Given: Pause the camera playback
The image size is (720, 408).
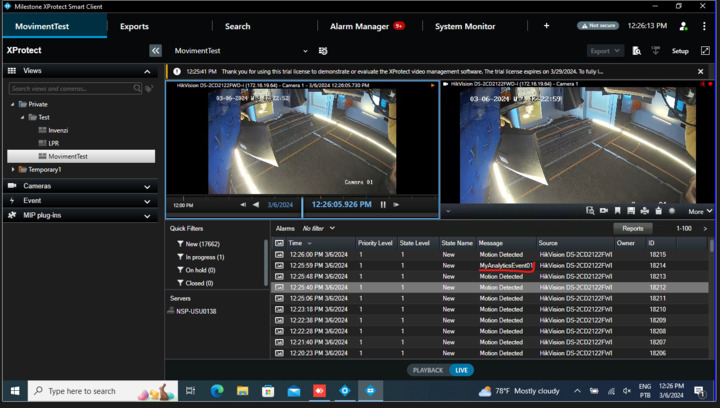Looking at the screenshot, I should click(383, 205).
